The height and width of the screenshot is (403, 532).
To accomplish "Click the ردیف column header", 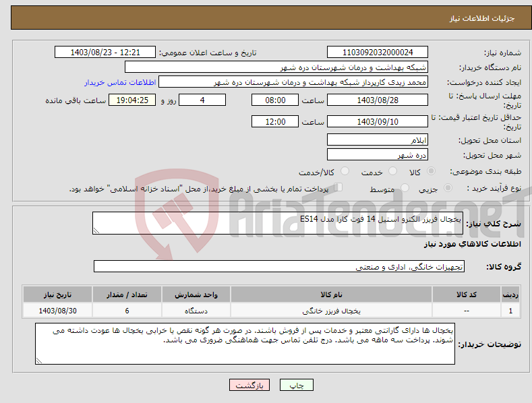I will [510, 294].
